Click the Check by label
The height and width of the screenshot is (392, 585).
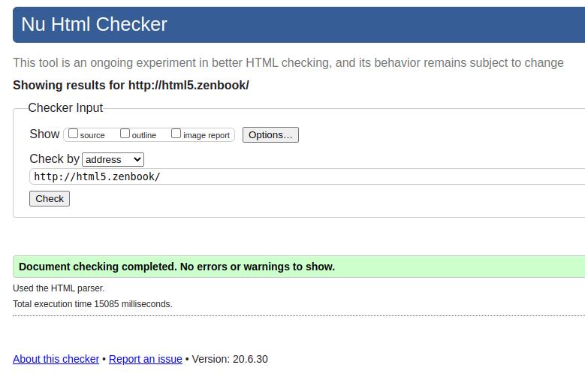tap(54, 159)
